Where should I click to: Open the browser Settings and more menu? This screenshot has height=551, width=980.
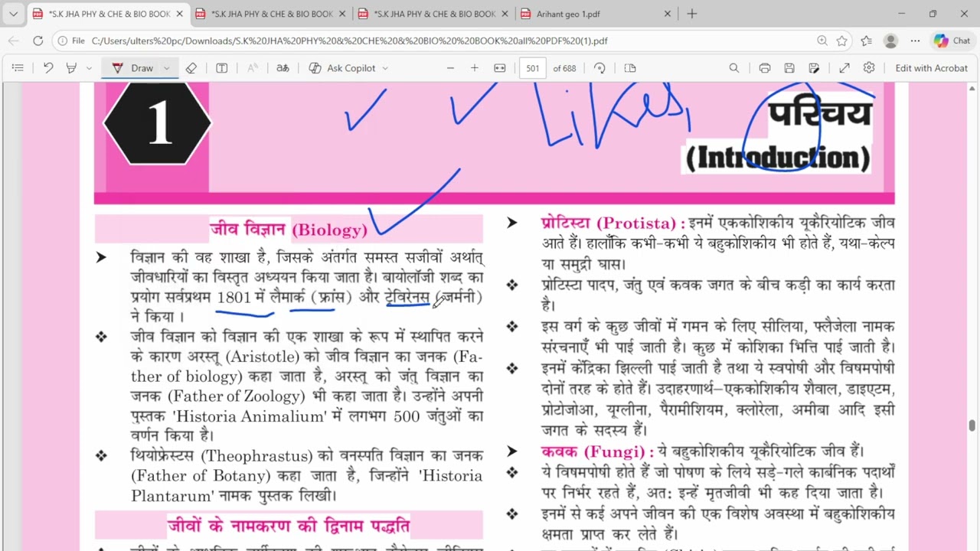(915, 41)
